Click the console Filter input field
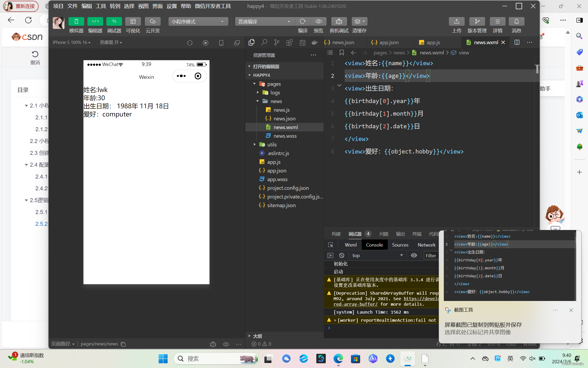 pyautogui.click(x=431, y=255)
